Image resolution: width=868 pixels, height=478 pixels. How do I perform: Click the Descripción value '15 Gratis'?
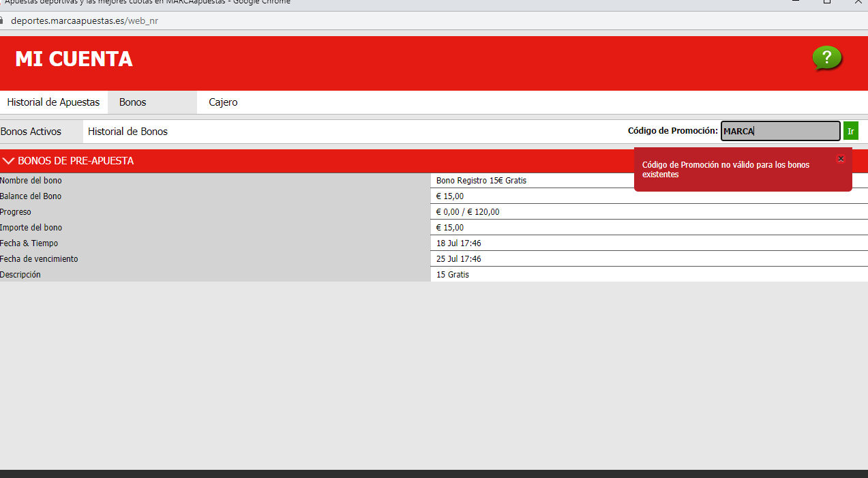coord(453,275)
